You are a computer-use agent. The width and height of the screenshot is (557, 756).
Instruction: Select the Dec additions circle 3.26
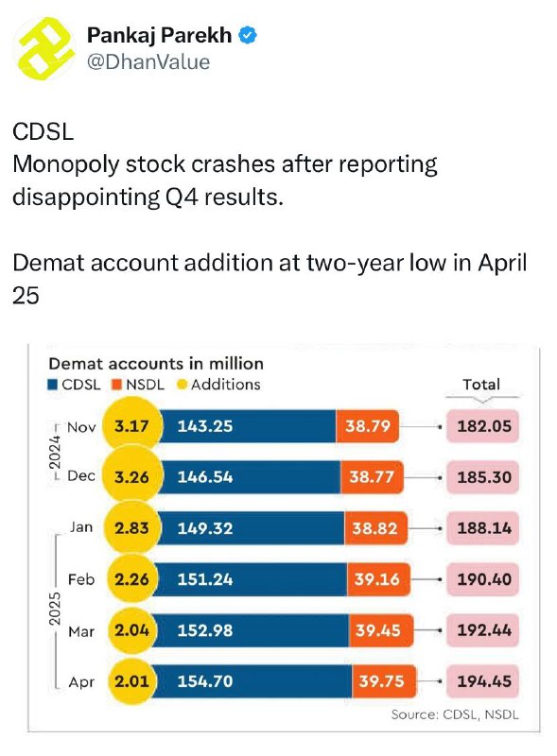point(131,477)
